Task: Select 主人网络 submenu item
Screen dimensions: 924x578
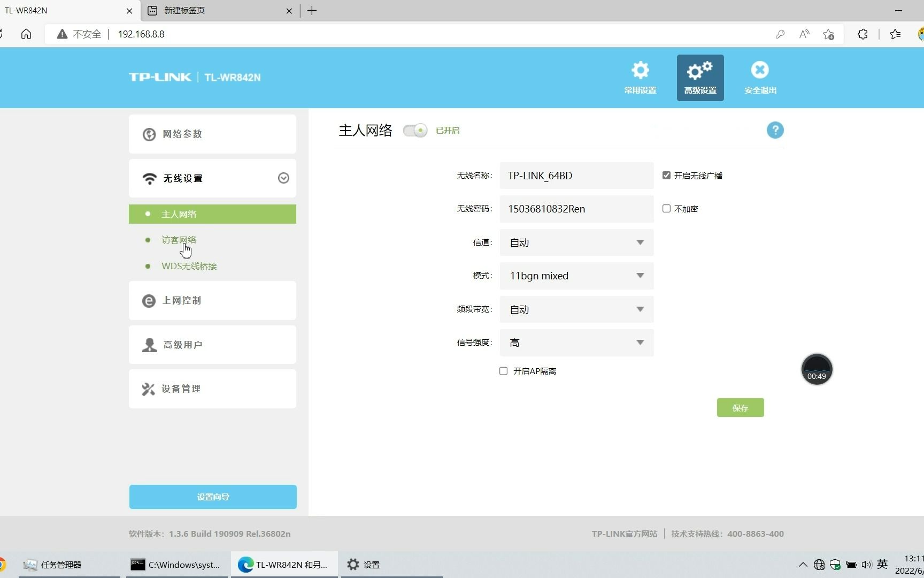Action: point(212,214)
